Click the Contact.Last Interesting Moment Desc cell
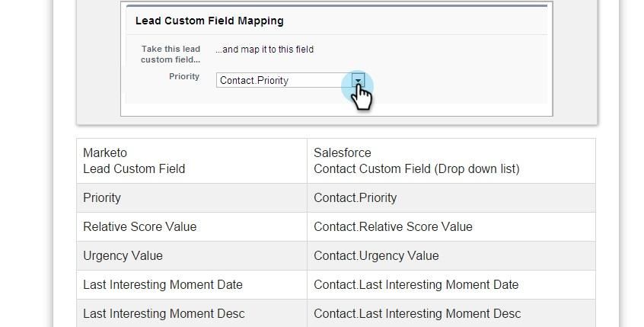 417,313
